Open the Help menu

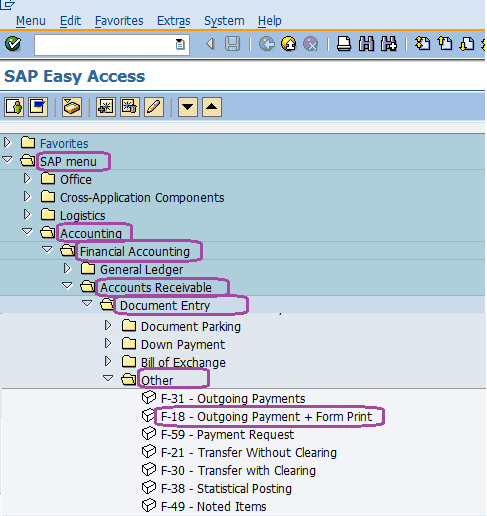270,21
